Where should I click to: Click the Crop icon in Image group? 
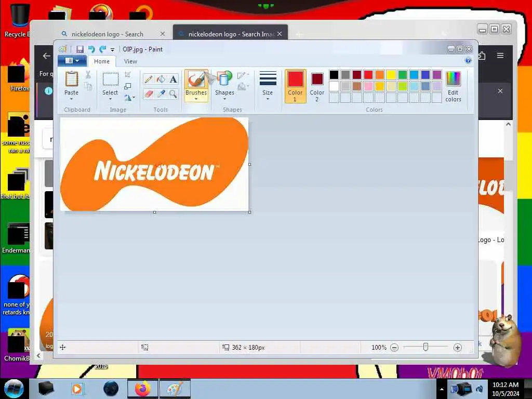(x=128, y=75)
